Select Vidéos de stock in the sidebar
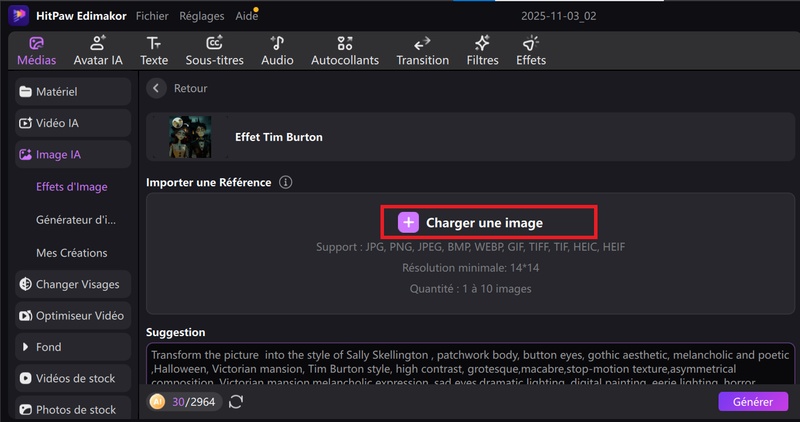Image resolution: width=800 pixels, height=422 pixels. 73,379
